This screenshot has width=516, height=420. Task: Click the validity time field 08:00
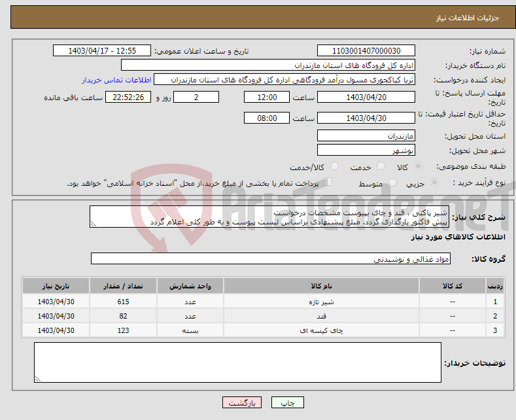(x=267, y=118)
